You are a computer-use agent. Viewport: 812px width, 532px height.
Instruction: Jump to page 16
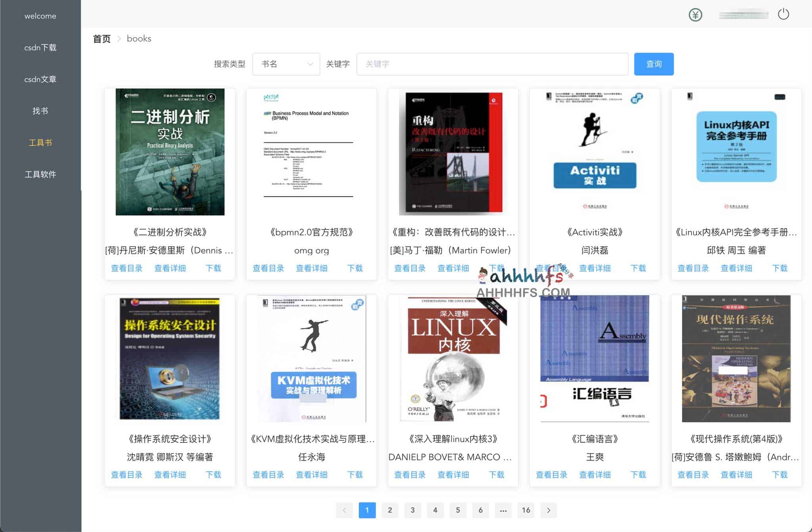tap(526, 510)
